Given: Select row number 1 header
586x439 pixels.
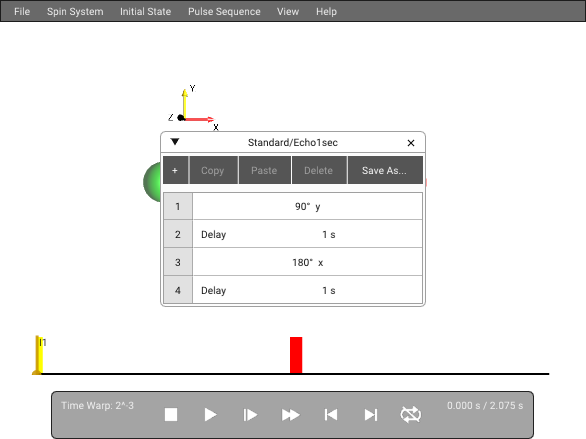Looking at the screenshot, I should 178,206.
